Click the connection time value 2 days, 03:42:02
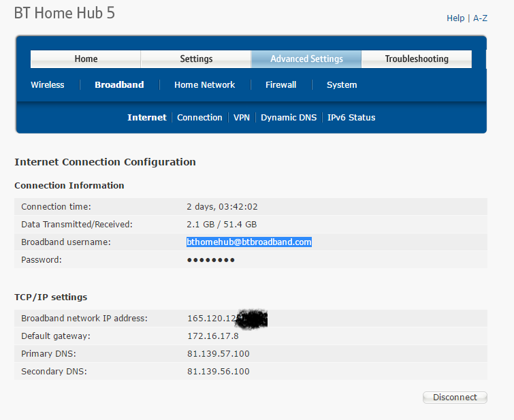This screenshot has height=420, width=514. click(222, 207)
